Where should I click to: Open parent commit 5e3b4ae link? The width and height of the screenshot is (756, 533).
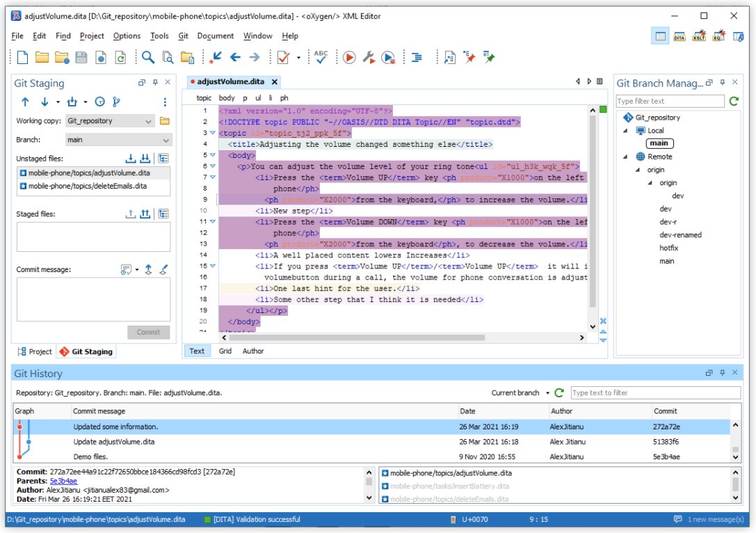pyautogui.click(x=63, y=481)
